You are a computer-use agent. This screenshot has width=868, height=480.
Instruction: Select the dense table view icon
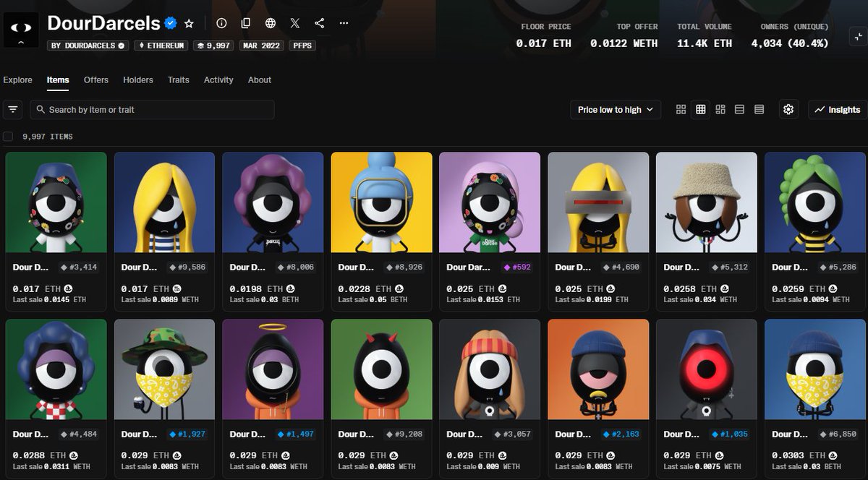759,109
